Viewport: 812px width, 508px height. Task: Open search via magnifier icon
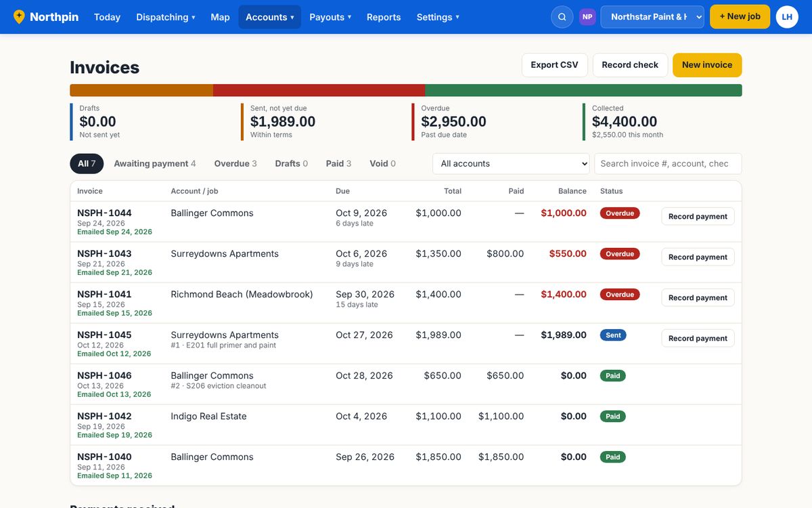coord(562,17)
